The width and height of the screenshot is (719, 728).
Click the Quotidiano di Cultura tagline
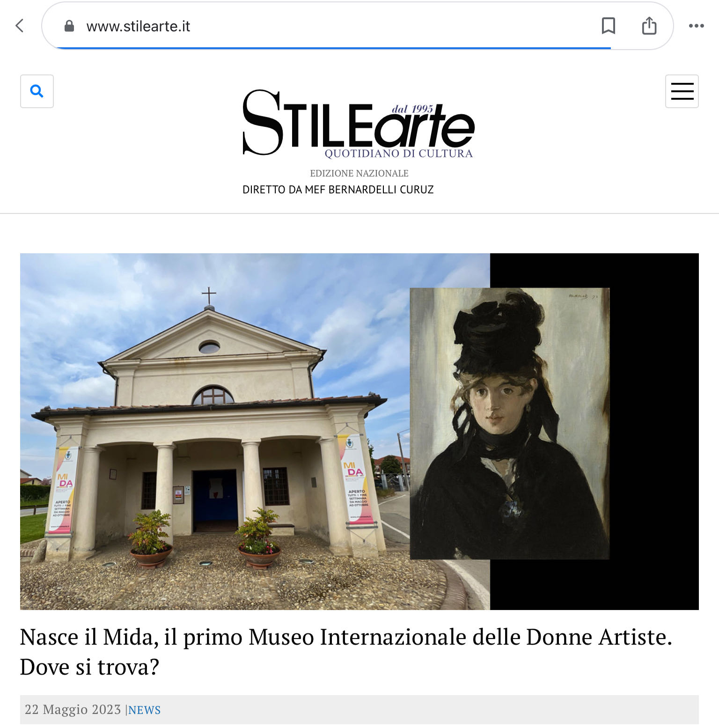point(399,154)
